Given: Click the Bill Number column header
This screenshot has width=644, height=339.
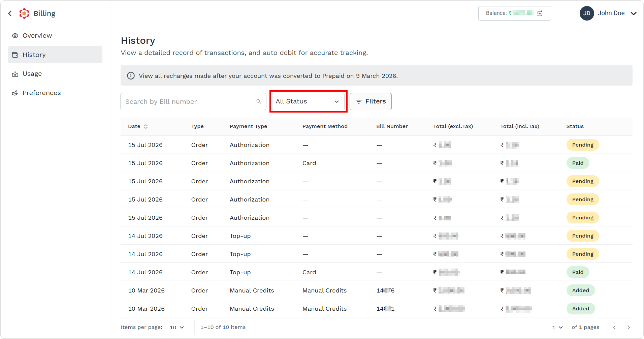Looking at the screenshot, I should coord(392,126).
